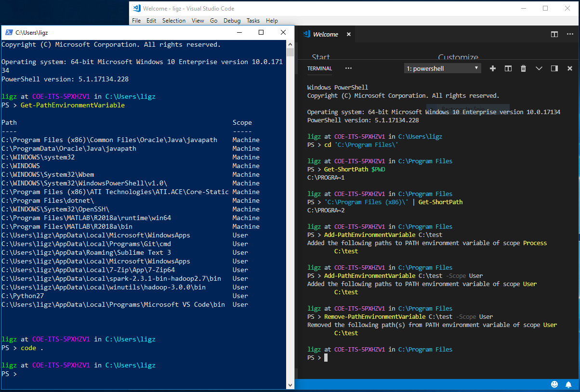Maximize the PowerShell console window
The image size is (580, 392).
point(261,32)
